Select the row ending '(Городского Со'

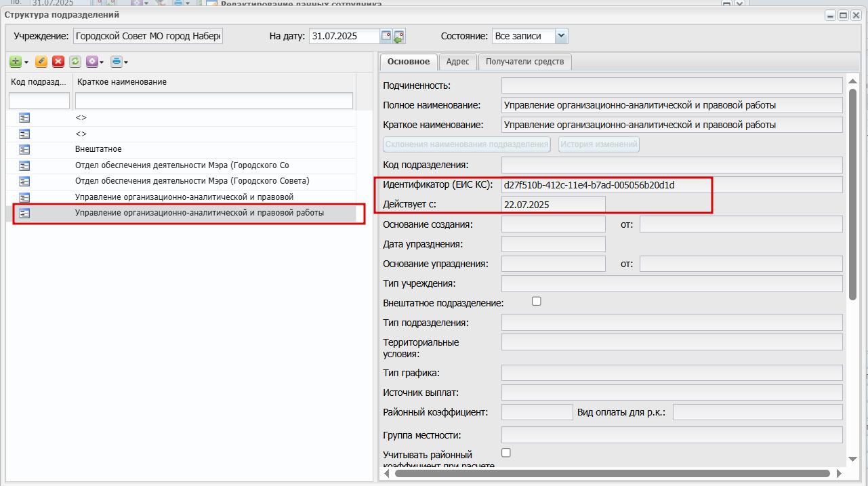182,166
